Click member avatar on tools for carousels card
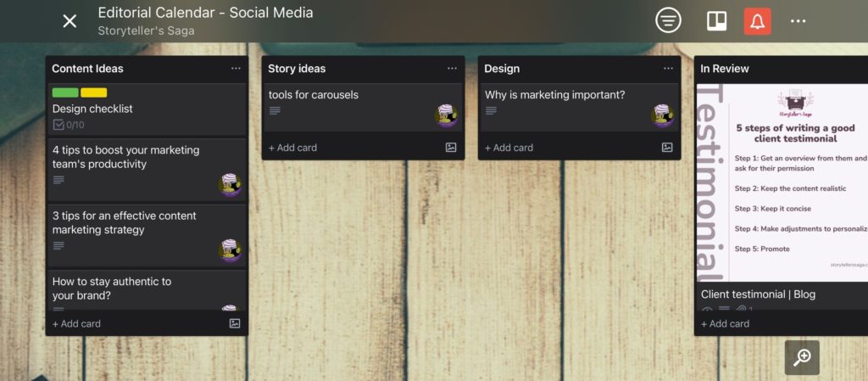This screenshot has height=381, width=868. tap(447, 115)
